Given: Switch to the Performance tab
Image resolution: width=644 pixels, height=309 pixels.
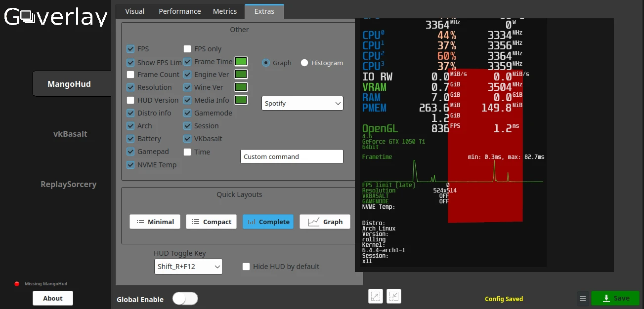Looking at the screenshot, I should (179, 11).
